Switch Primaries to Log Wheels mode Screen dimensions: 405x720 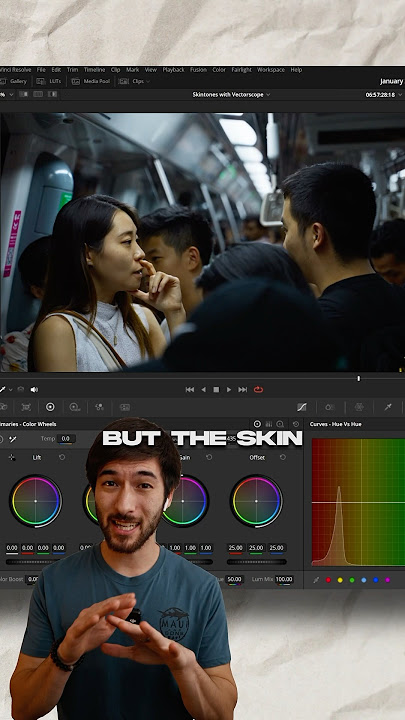(x=280, y=424)
